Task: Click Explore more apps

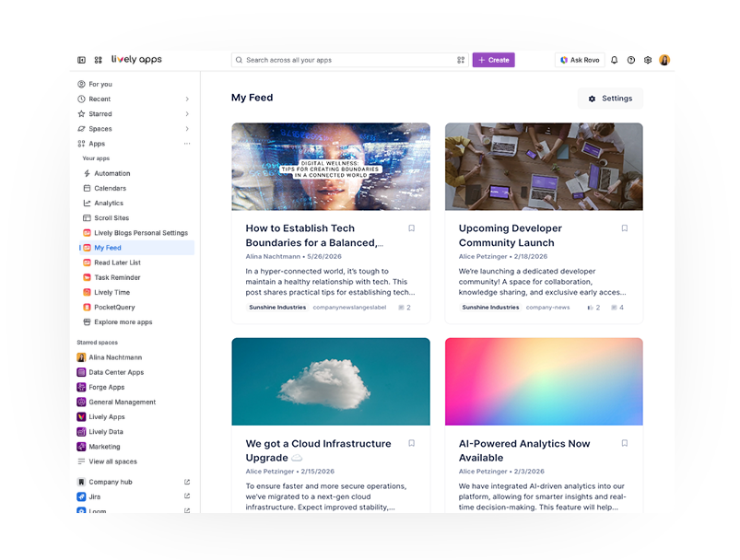Action: (x=138, y=321)
